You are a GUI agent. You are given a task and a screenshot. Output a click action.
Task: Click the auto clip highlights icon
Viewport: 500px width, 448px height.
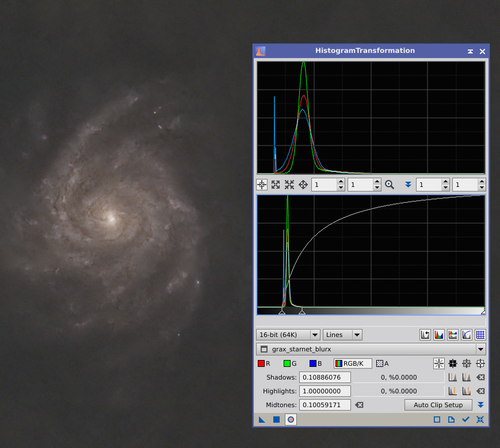[466, 391]
